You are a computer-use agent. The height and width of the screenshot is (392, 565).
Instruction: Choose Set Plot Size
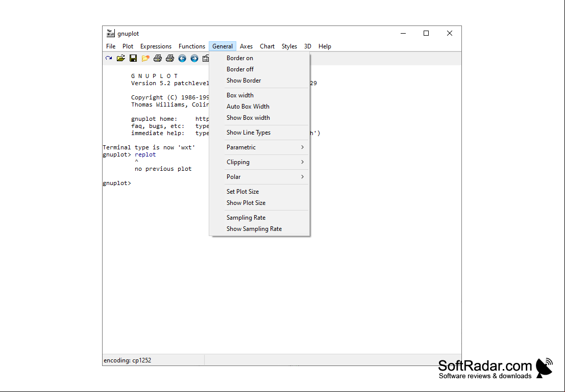click(259, 192)
